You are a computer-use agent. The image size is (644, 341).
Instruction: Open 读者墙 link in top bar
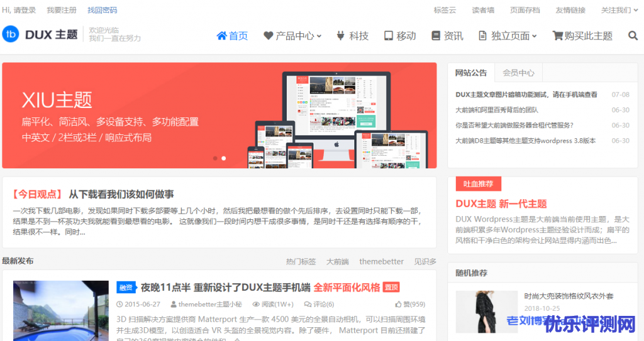coord(483,10)
